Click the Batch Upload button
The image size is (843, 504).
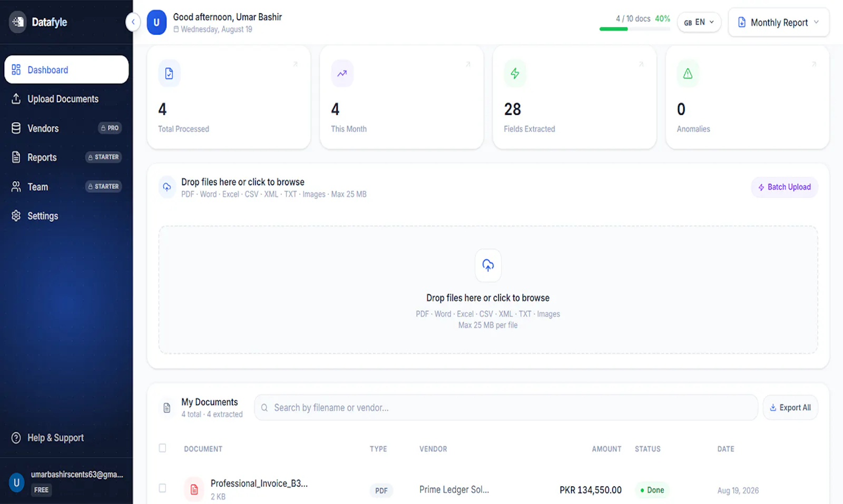784,187
